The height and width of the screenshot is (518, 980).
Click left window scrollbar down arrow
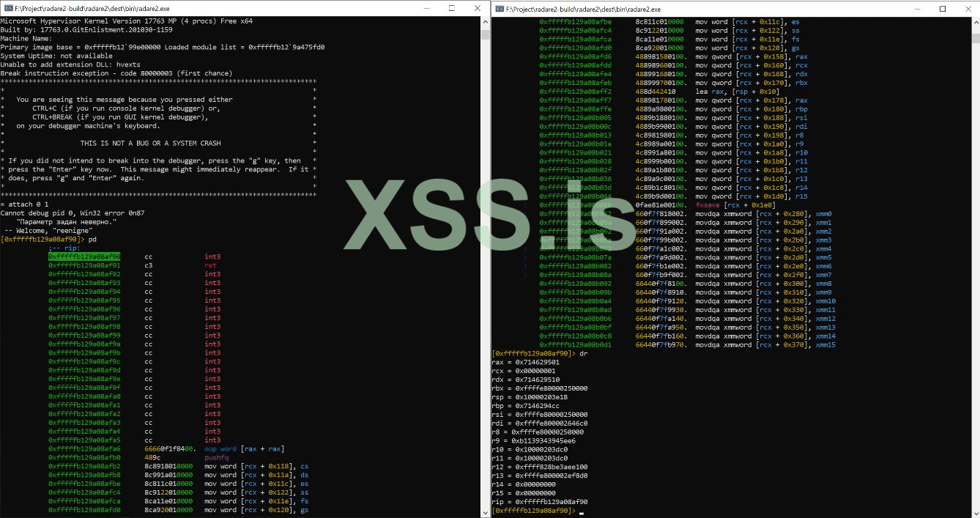pyautogui.click(x=484, y=511)
